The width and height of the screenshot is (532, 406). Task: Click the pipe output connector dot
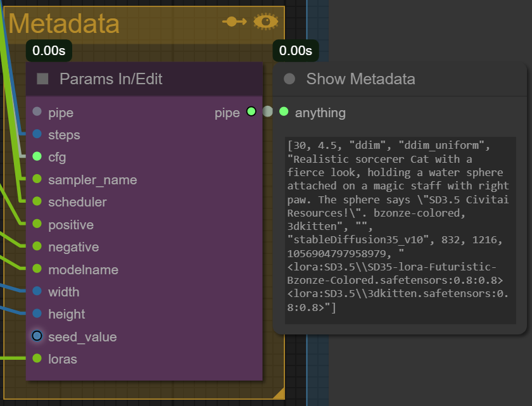(x=251, y=111)
